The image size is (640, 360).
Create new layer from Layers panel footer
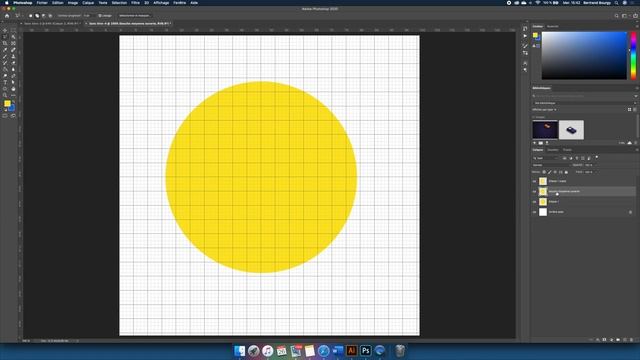(624, 340)
